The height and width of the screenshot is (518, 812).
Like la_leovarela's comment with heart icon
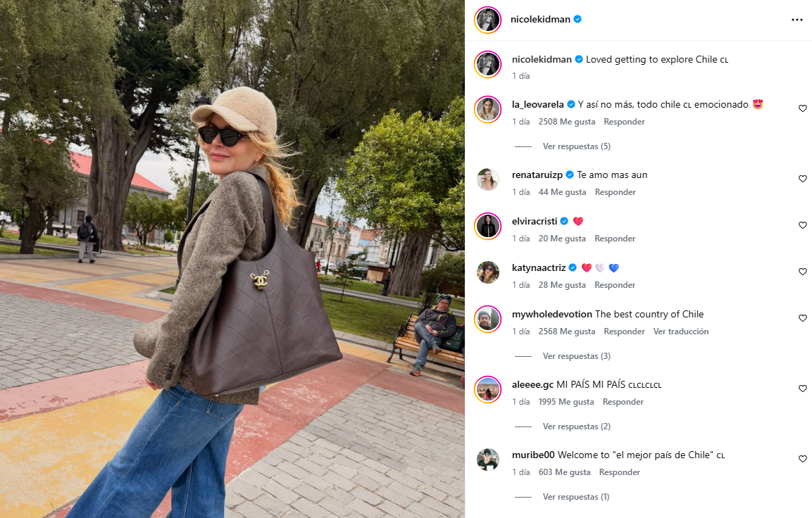pyautogui.click(x=803, y=108)
